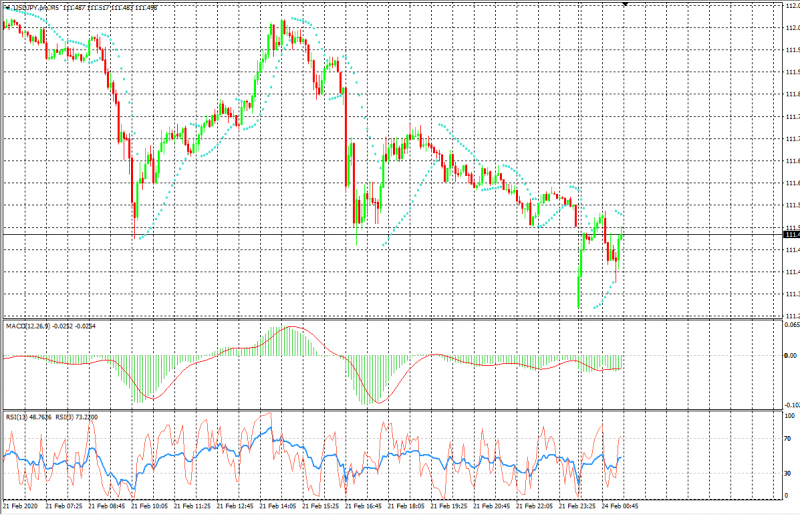Click the chart shift triangle marker at top

pos(626,5)
